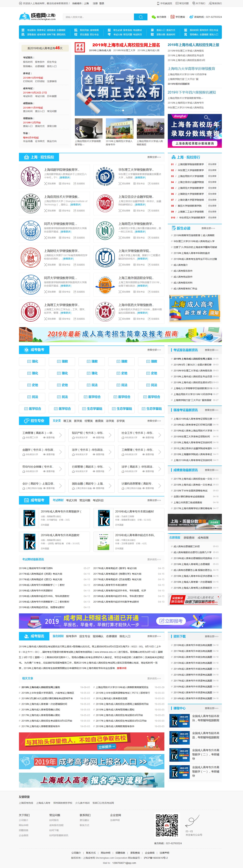Open chevron on 知识产权（专升本）card
The image size is (243, 868).
(x=110, y=435)
